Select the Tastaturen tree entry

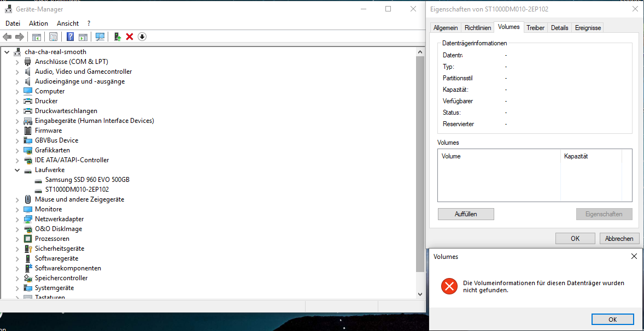pyautogui.click(x=50, y=297)
